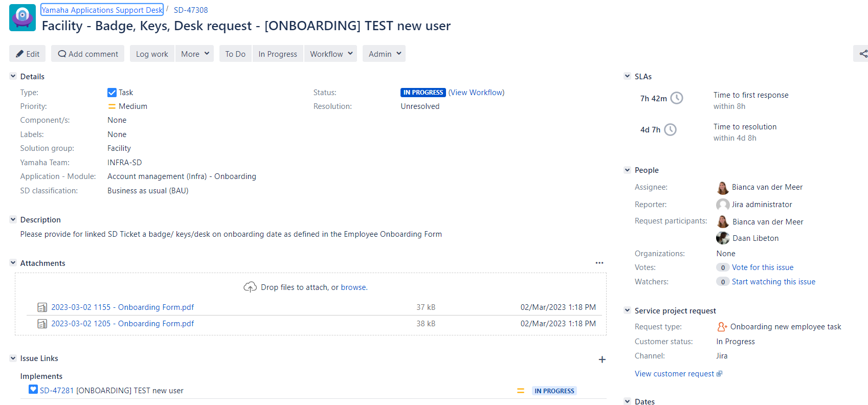The height and width of the screenshot is (405, 868).
Task: Click the linked issue medium priority icon
Action: point(520,391)
